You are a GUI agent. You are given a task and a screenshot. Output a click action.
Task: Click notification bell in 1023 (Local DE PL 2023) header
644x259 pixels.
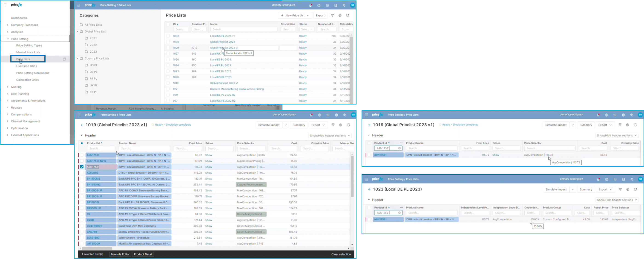(598, 179)
